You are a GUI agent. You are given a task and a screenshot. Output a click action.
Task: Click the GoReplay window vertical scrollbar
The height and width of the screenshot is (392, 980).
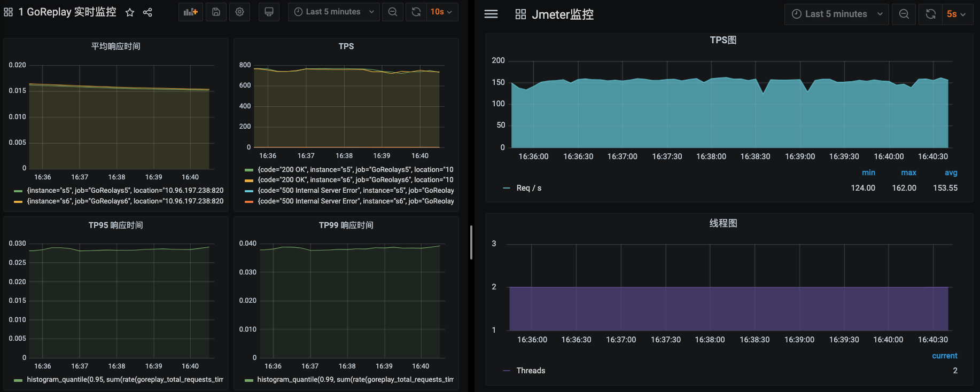coord(471,242)
